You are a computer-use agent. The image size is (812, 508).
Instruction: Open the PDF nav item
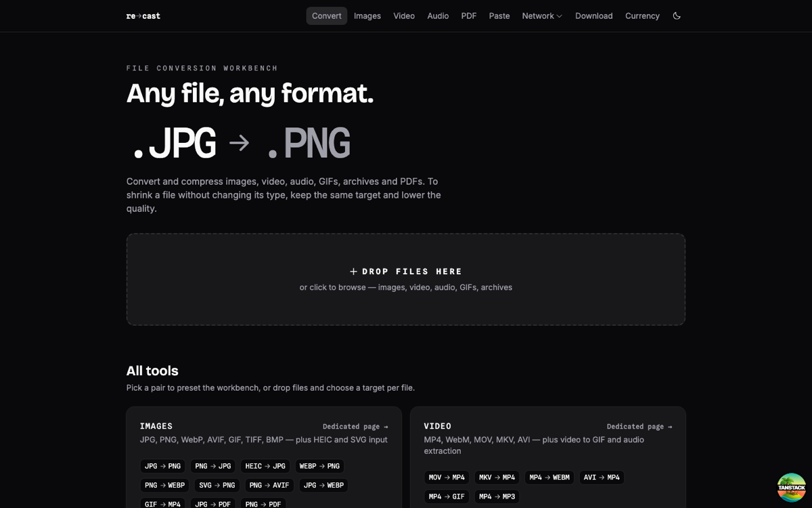[x=469, y=16]
